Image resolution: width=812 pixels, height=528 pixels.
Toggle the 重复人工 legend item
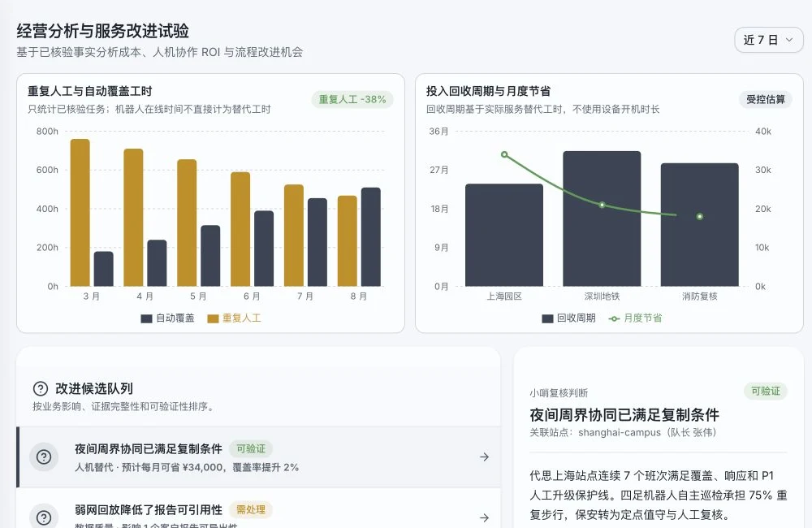(234, 318)
